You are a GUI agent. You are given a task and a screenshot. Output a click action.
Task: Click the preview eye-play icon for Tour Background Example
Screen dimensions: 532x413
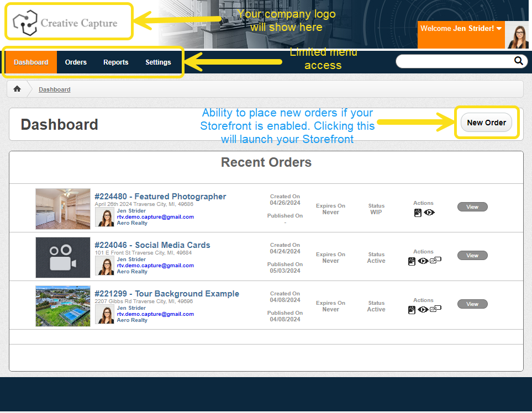click(423, 310)
